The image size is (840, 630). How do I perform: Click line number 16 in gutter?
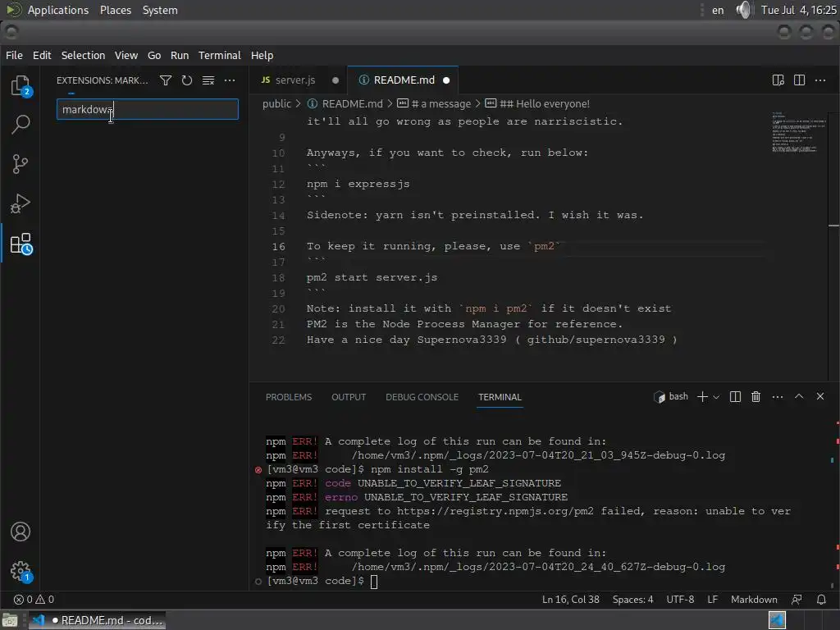click(x=279, y=246)
